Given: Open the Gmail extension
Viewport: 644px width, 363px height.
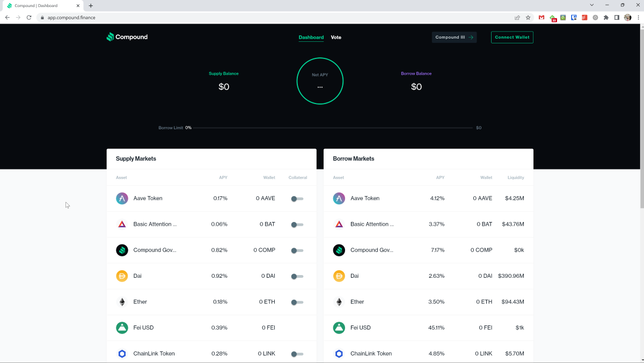Looking at the screenshot, I should coord(541,18).
